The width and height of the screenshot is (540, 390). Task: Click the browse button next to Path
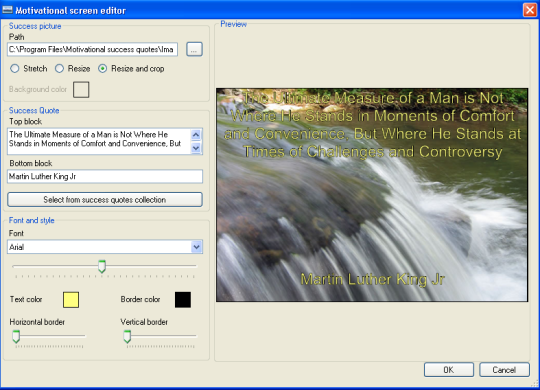point(194,49)
